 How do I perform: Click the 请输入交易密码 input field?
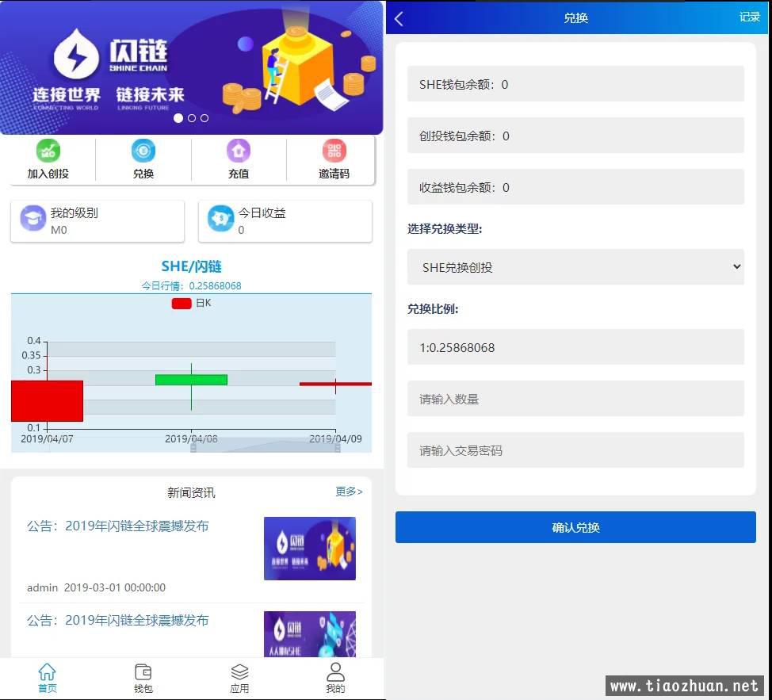pos(575,450)
